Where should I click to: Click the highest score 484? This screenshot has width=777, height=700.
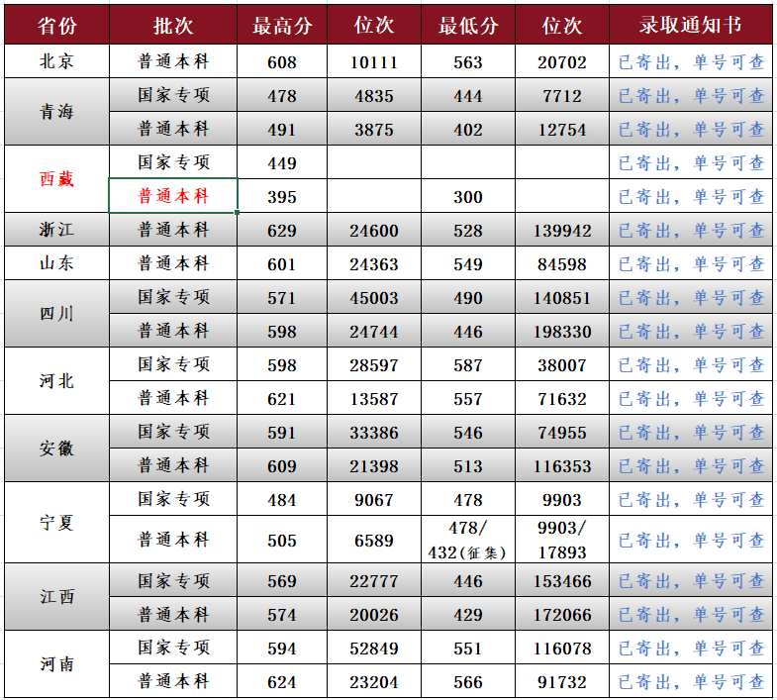pos(282,500)
